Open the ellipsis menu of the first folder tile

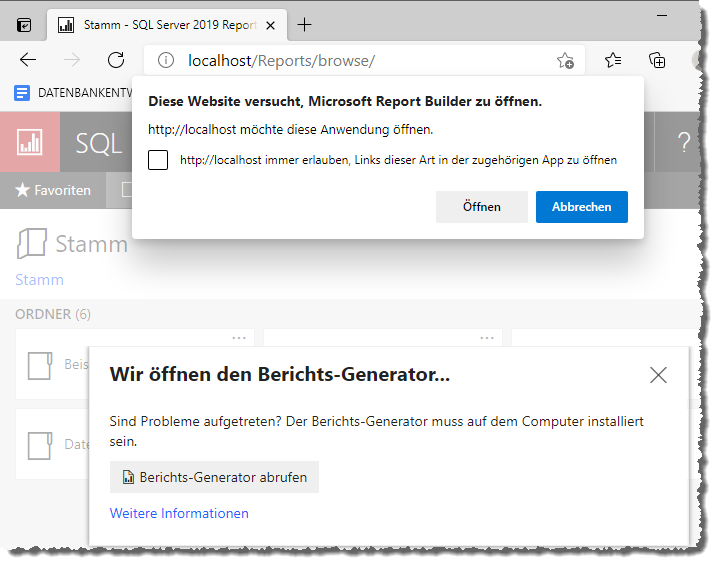pos(239,338)
